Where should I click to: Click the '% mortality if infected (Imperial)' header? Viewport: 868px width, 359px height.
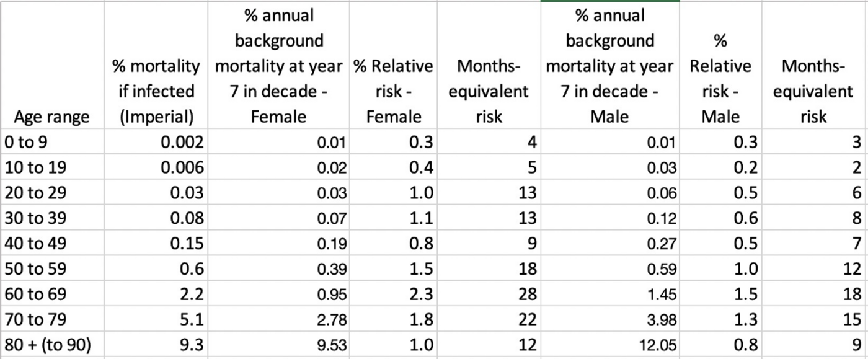pos(156,91)
